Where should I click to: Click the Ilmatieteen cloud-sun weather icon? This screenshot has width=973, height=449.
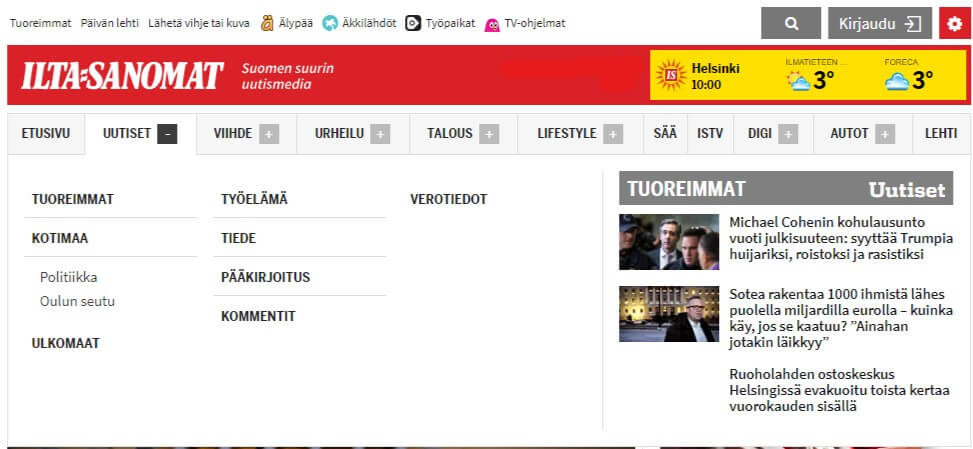point(798,81)
